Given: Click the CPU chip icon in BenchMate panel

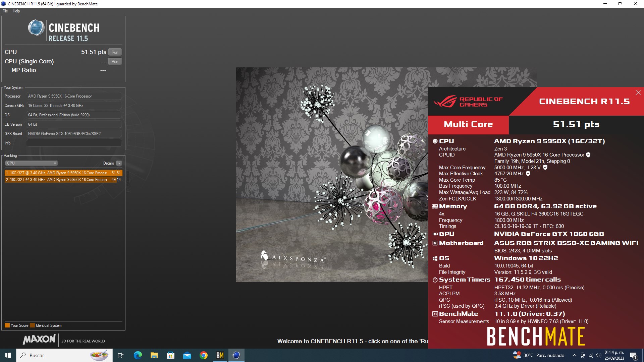Looking at the screenshot, I should click(x=435, y=141).
